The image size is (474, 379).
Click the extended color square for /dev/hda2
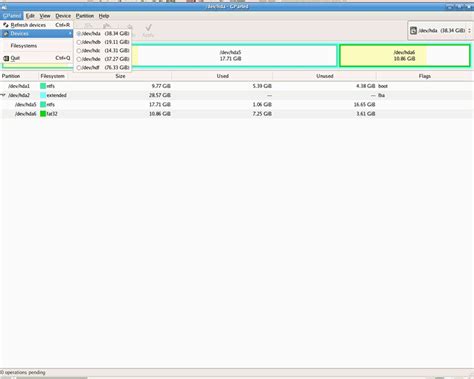(43, 95)
